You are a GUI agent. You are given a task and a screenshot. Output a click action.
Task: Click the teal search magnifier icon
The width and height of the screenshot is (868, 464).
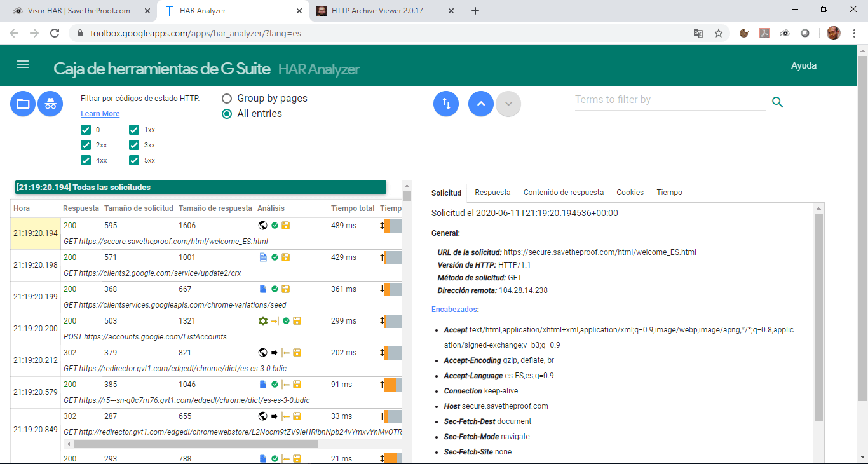coord(777,102)
